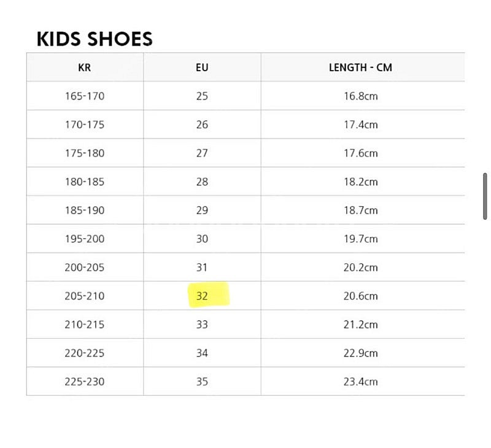This screenshot has height=448, width=491.
Task: Click the 23.4cm length cell
Action: 360,381
